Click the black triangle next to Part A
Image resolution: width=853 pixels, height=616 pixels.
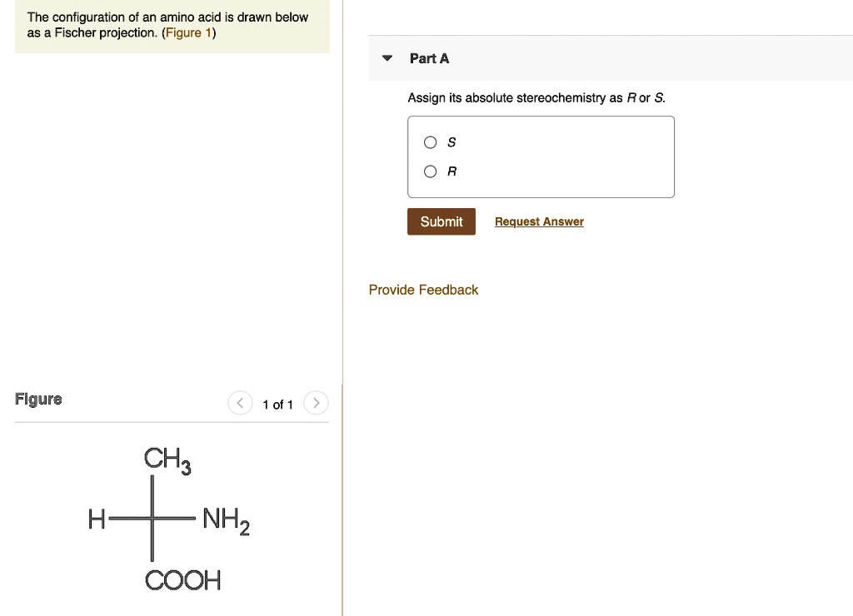(x=386, y=58)
